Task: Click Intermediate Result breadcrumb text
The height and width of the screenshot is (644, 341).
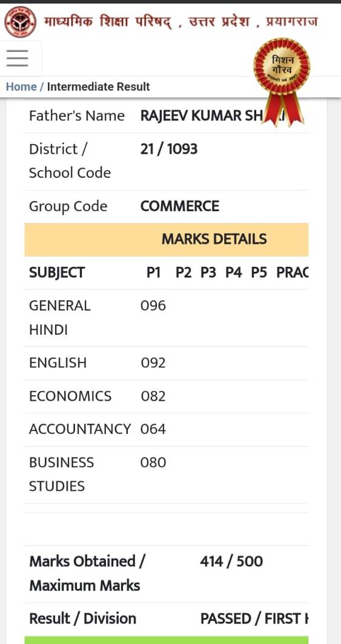Action: (99, 87)
